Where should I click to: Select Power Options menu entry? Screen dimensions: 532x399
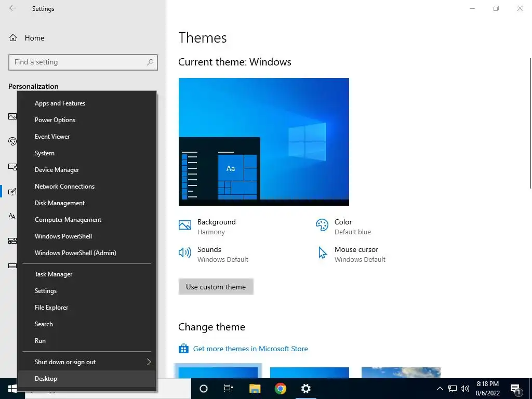87,120
